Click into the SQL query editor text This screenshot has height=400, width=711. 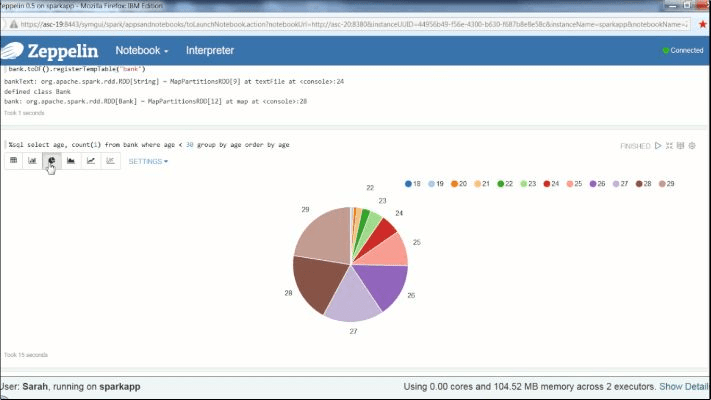click(150, 144)
